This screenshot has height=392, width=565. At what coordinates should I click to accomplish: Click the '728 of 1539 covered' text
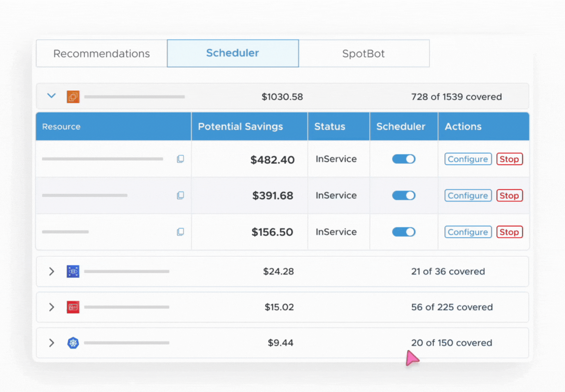[457, 97]
